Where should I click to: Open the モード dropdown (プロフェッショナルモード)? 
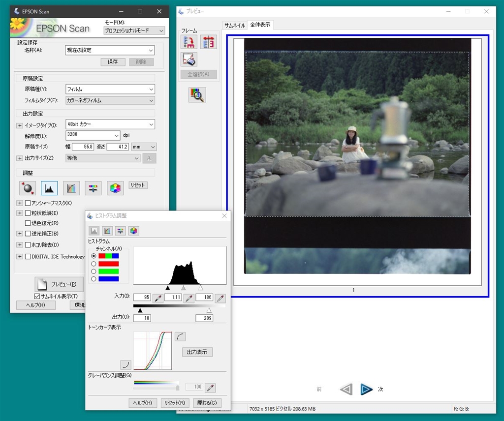pos(134,30)
